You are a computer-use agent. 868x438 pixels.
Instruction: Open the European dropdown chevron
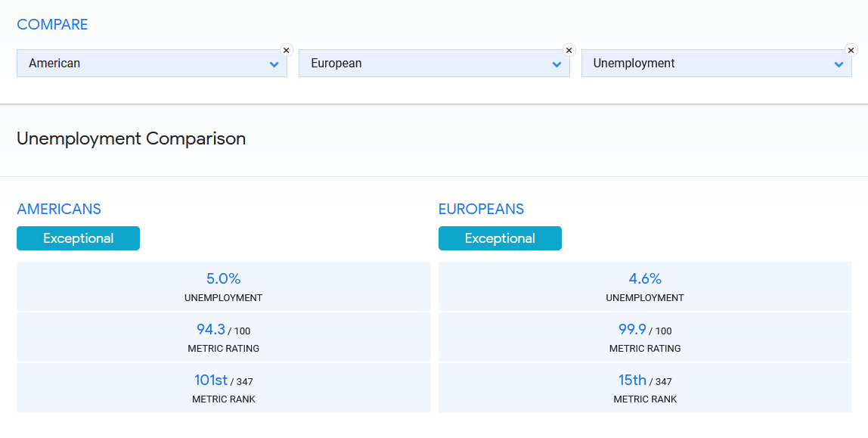point(556,64)
